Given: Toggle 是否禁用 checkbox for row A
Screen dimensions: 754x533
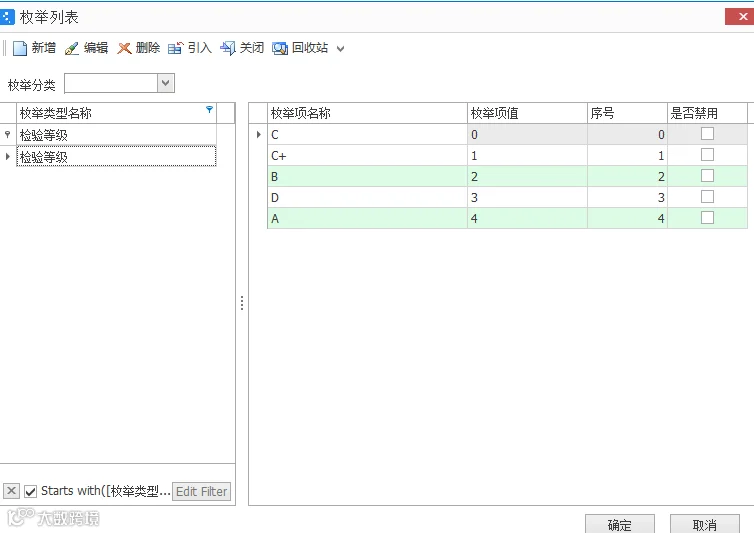Looking at the screenshot, I should click(707, 217).
